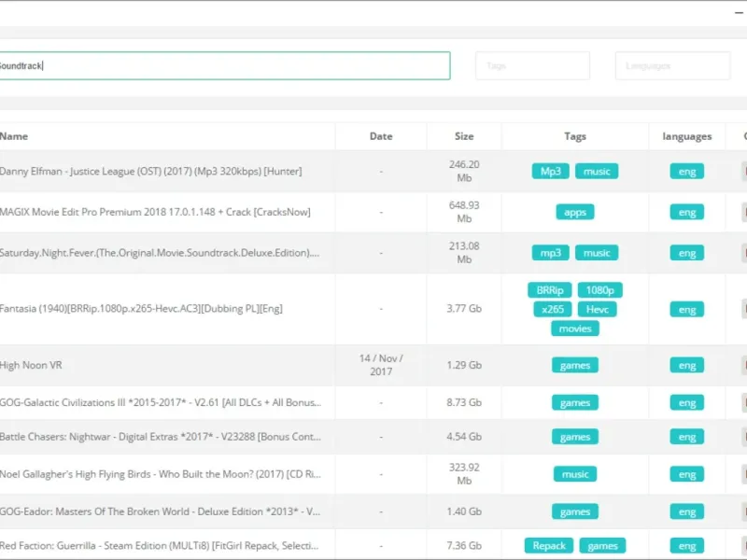Open the Languages filter field

672,65
